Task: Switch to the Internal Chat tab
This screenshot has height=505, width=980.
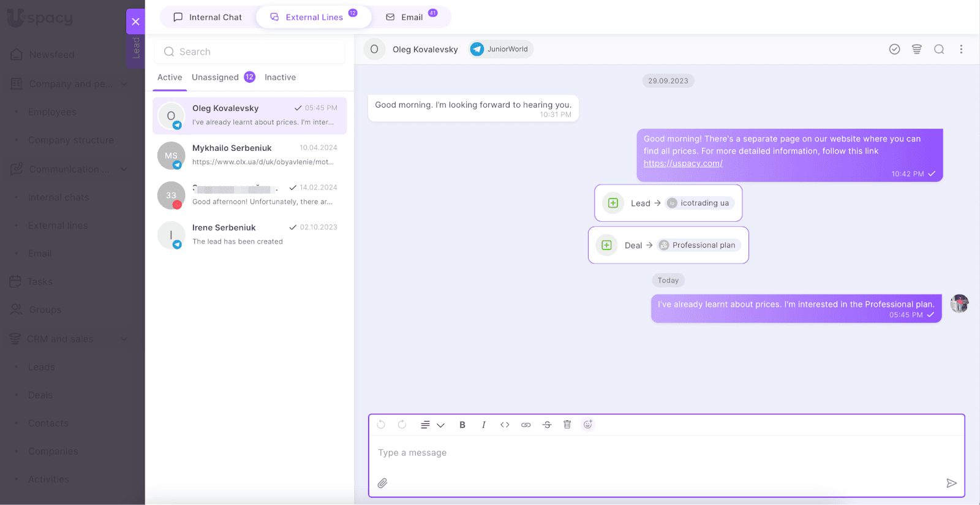Action: point(207,17)
